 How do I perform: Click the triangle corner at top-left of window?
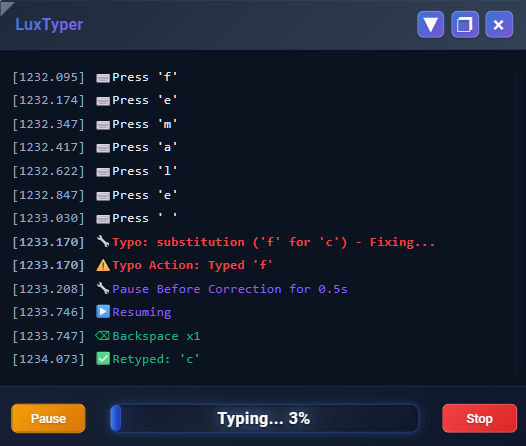6,7
